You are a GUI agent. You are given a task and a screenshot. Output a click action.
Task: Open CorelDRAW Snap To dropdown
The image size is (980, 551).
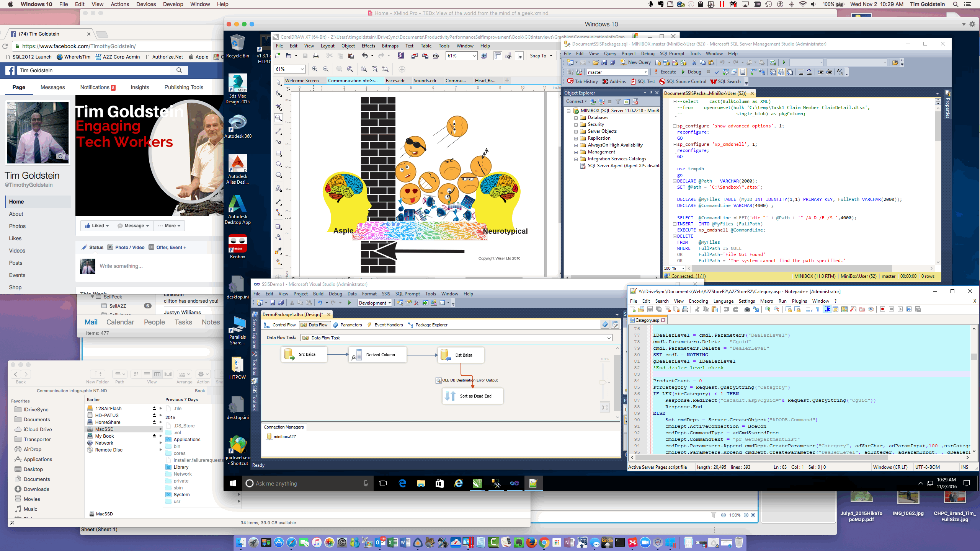pyautogui.click(x=541, y=56)
